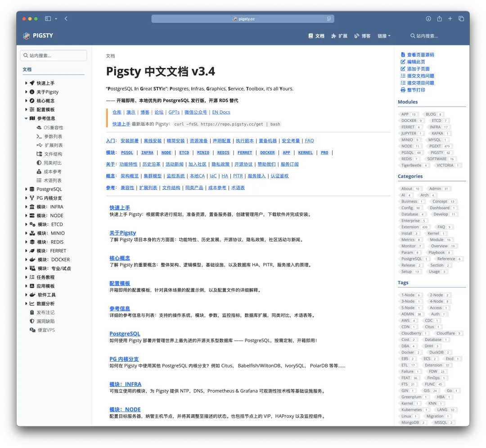Click the downloads icon in Safari toolbar
This screenshot has width=486, height=448.
428,18
